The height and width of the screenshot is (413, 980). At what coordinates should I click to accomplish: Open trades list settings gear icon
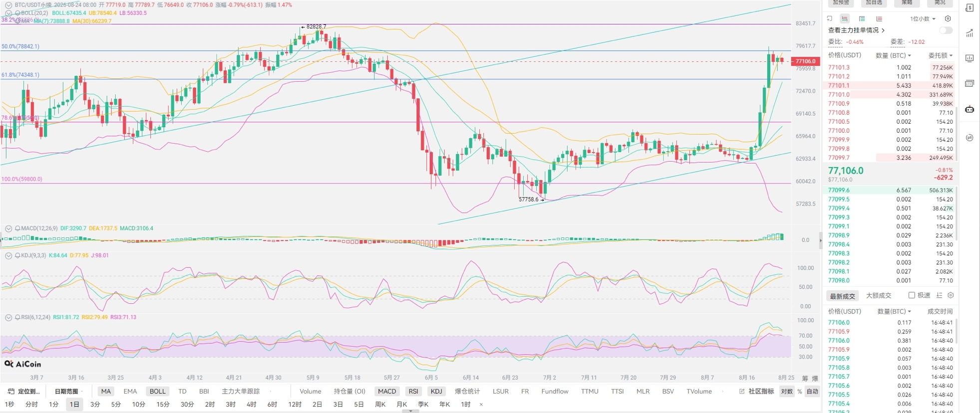point(951,295)
